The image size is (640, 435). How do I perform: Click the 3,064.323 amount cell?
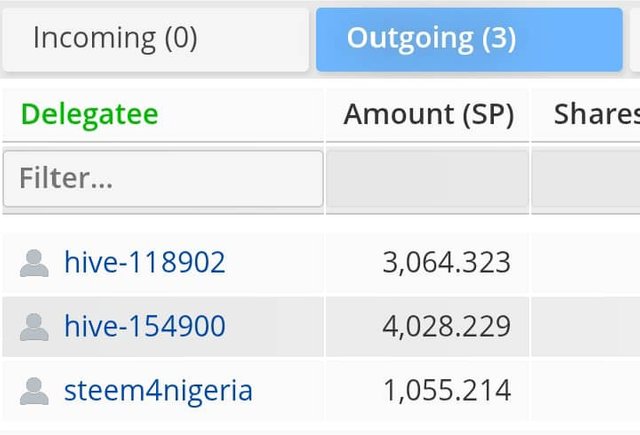pos(427,262)
